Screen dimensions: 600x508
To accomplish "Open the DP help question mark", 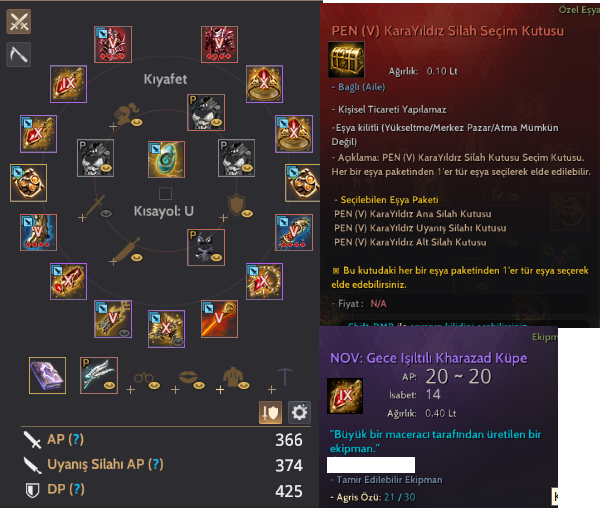I will pos(77,489).
